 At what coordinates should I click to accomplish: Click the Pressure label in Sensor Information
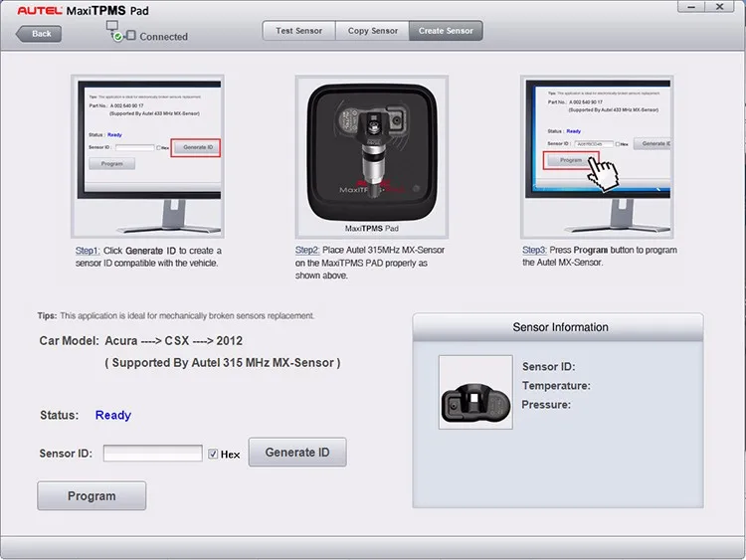(546, 405)
